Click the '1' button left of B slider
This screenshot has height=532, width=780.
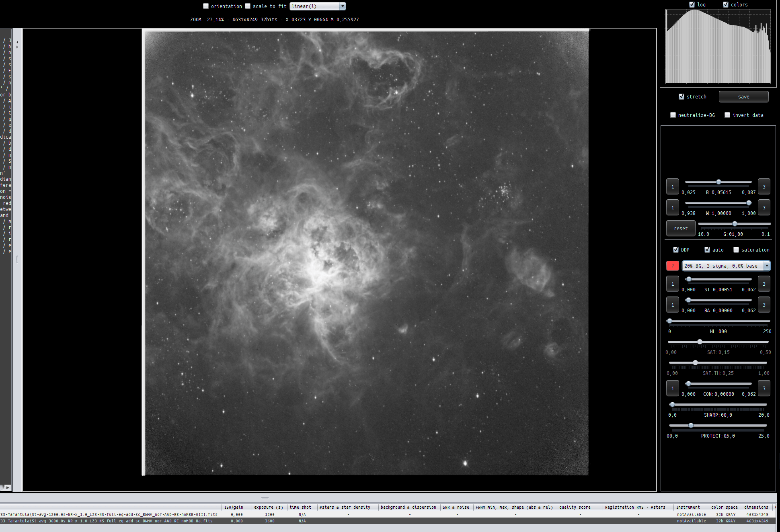pos(672,186)
